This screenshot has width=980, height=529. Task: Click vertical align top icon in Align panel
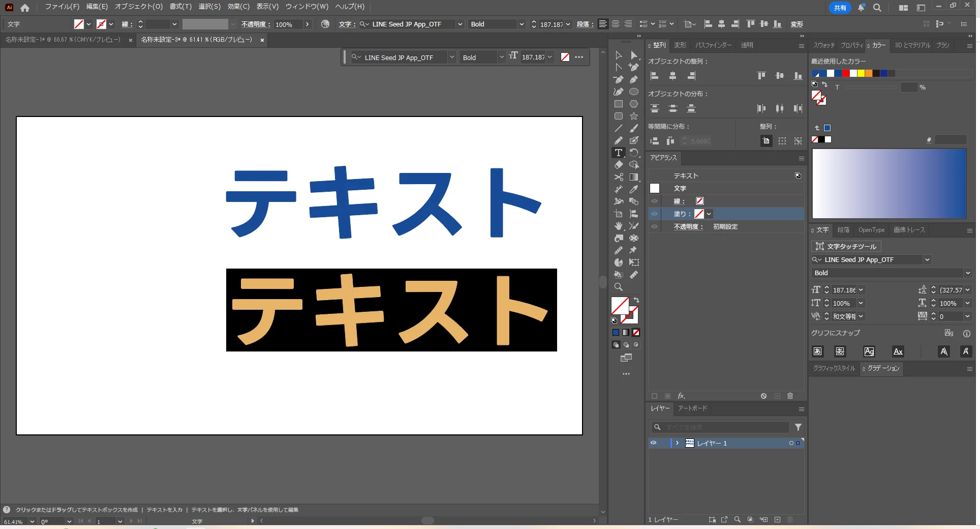click(x=761, y=76)
